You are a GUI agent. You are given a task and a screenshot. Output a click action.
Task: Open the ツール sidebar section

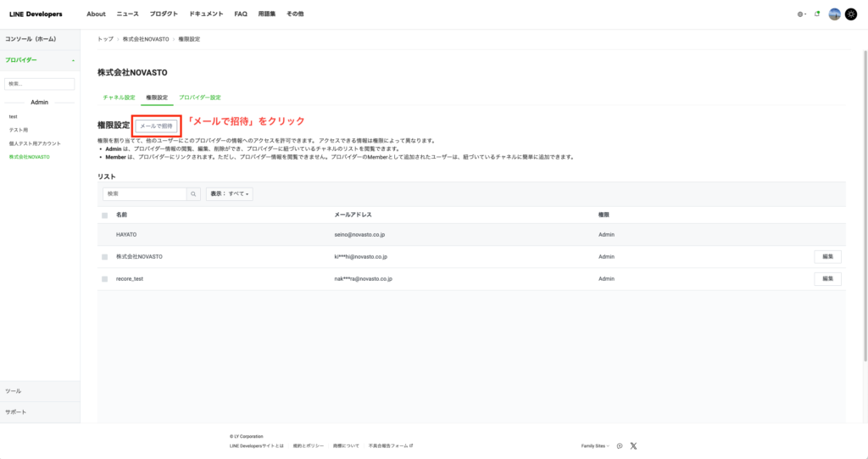40,391
